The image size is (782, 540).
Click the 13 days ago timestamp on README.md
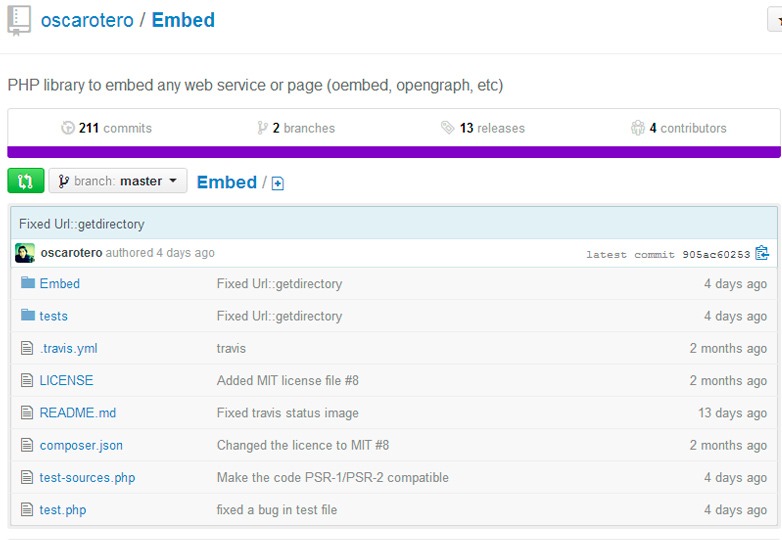tap(733, 413)
